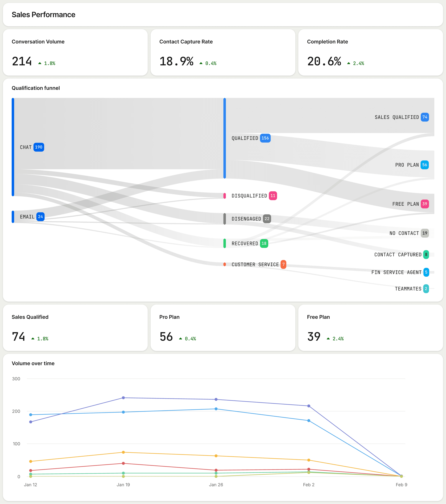
Task: Click the Pro Plan card value 56
Action: pyautogui.click(x=166, y=337)
